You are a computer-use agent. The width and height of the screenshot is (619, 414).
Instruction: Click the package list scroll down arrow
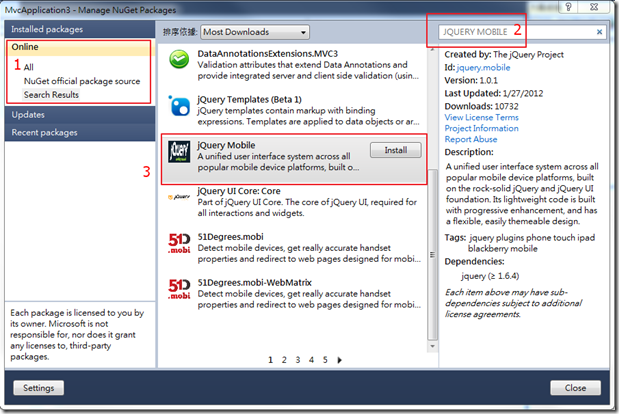click(x=432, y=346)
